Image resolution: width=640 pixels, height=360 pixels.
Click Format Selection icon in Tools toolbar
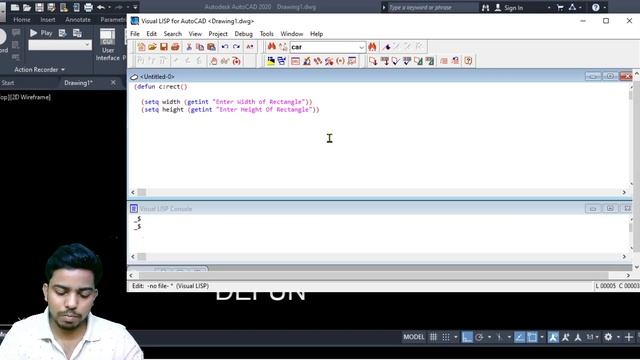click(x=429, y=61)
